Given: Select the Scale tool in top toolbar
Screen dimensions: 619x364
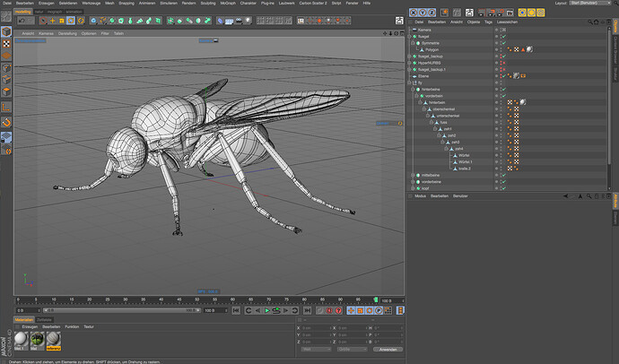Looking at the screenshot, I should 62,21.
